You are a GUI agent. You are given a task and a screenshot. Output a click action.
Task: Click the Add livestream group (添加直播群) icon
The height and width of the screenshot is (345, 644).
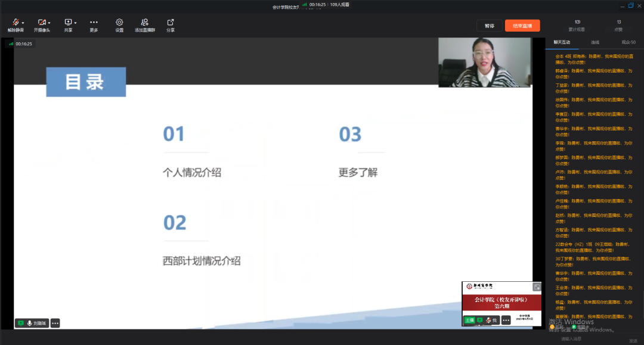(x=144, y=23)
